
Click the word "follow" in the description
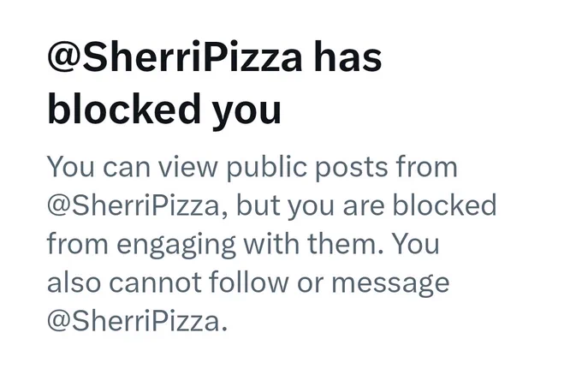(248, 282)
